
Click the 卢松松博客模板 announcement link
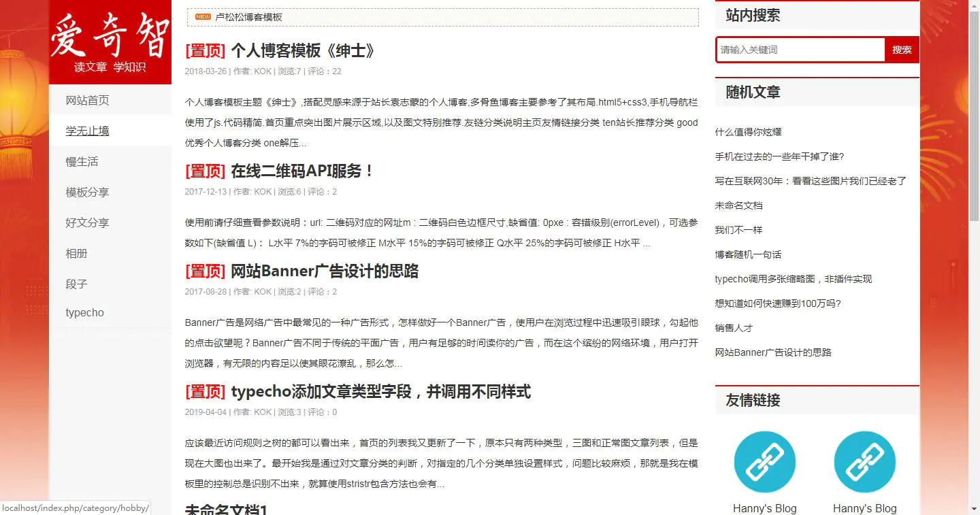point(248,17)
